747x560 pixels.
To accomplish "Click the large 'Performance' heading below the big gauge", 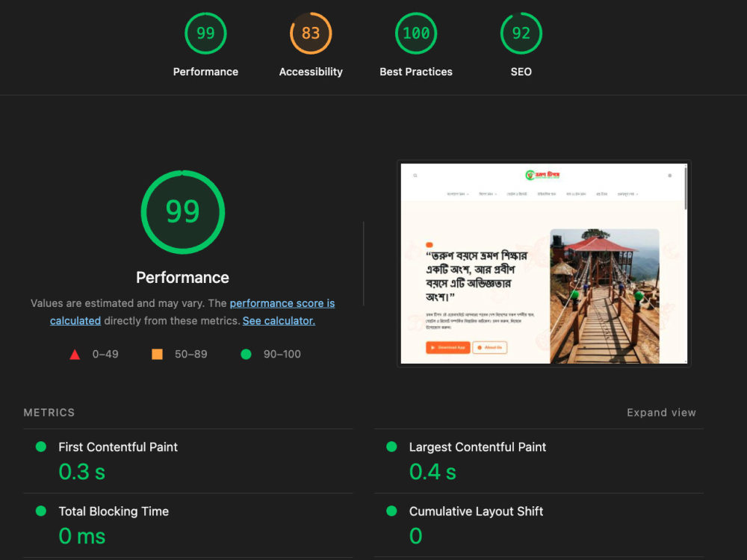I will coord(182,278).
